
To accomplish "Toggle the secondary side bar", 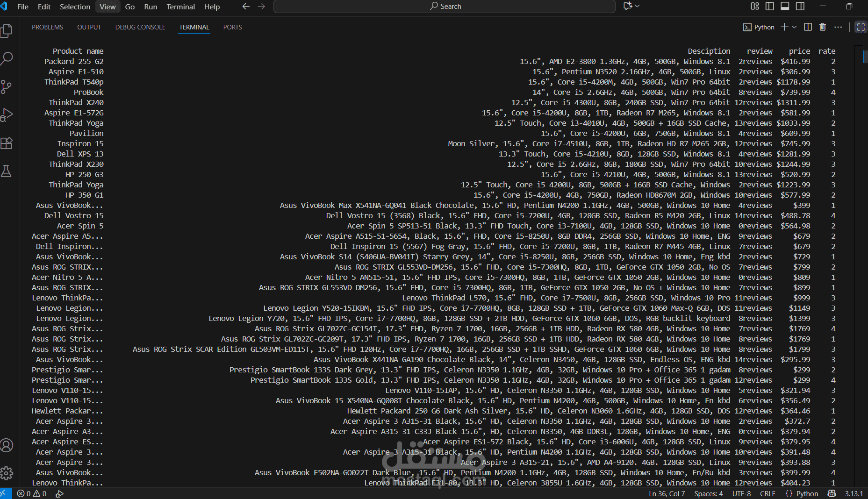I will (800, 6).
